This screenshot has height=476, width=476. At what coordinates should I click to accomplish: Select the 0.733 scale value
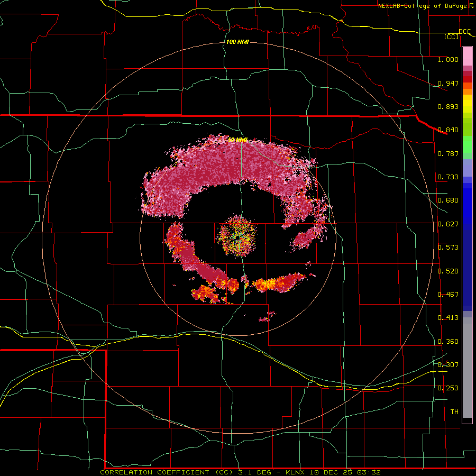448,177
